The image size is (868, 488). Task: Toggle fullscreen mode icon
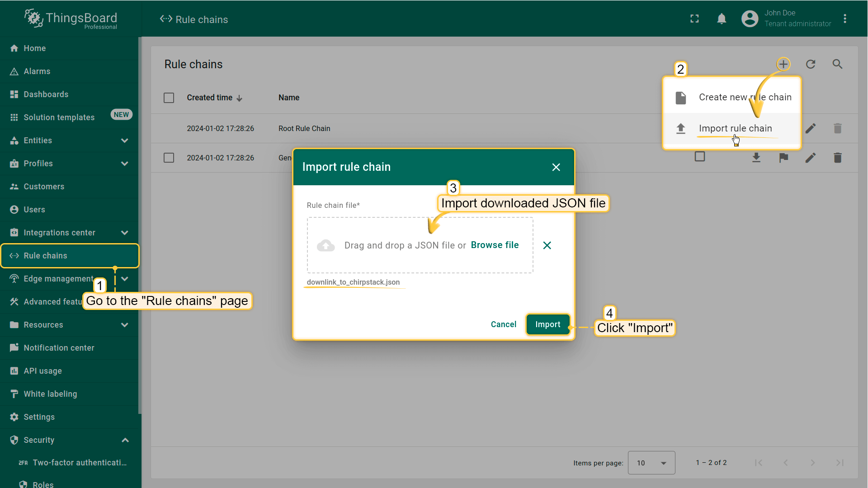694,19
